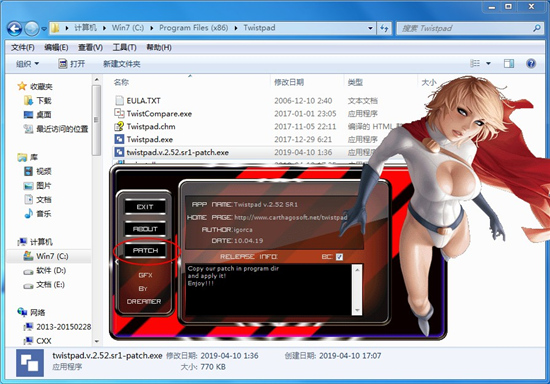
Task: Click navigation pane scrollbar down arrow
Action: (x=97, y=341)
